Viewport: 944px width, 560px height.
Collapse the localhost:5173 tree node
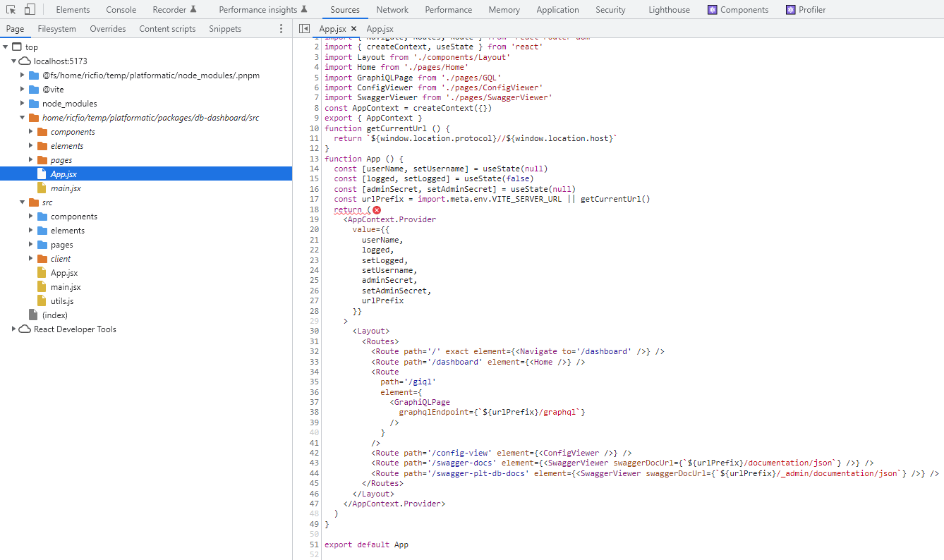coord(13,61)
